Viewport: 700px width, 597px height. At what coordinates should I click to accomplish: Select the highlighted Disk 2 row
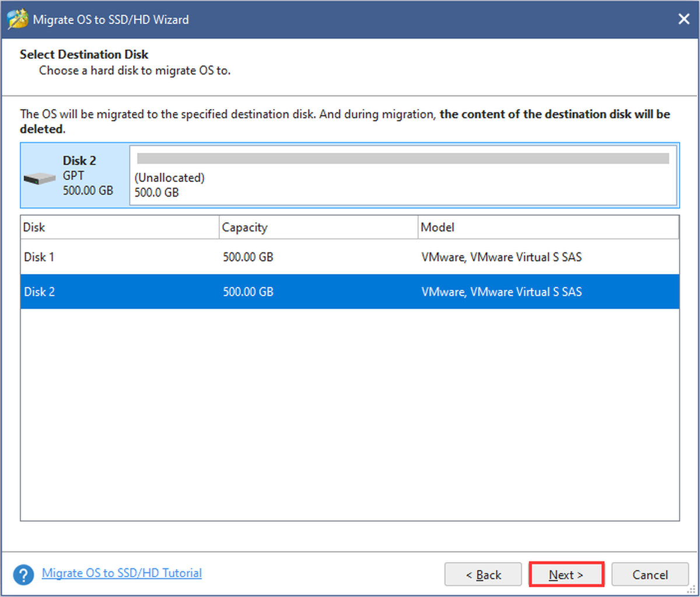click(350, 292)
